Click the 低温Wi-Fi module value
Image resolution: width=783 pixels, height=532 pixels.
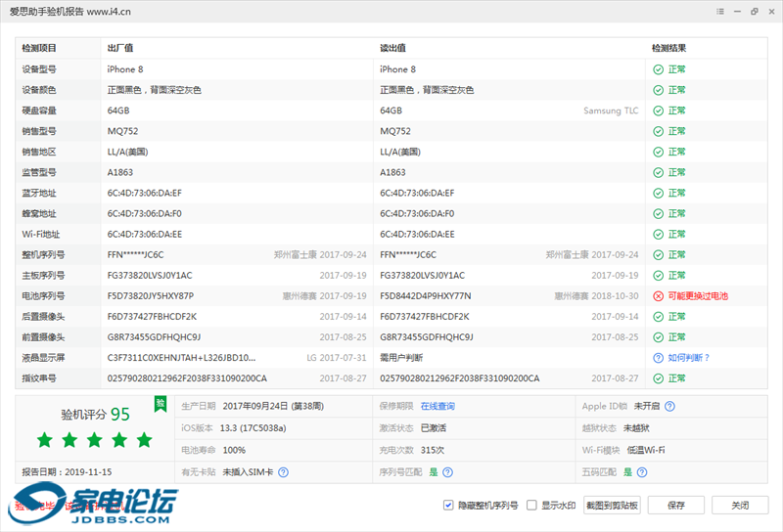tap(646, 450)
